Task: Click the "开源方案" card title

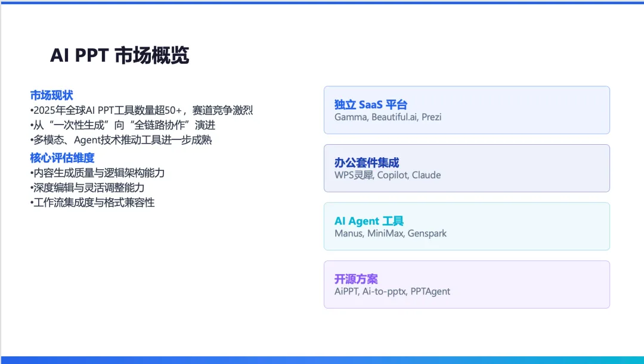Action: 355,279
